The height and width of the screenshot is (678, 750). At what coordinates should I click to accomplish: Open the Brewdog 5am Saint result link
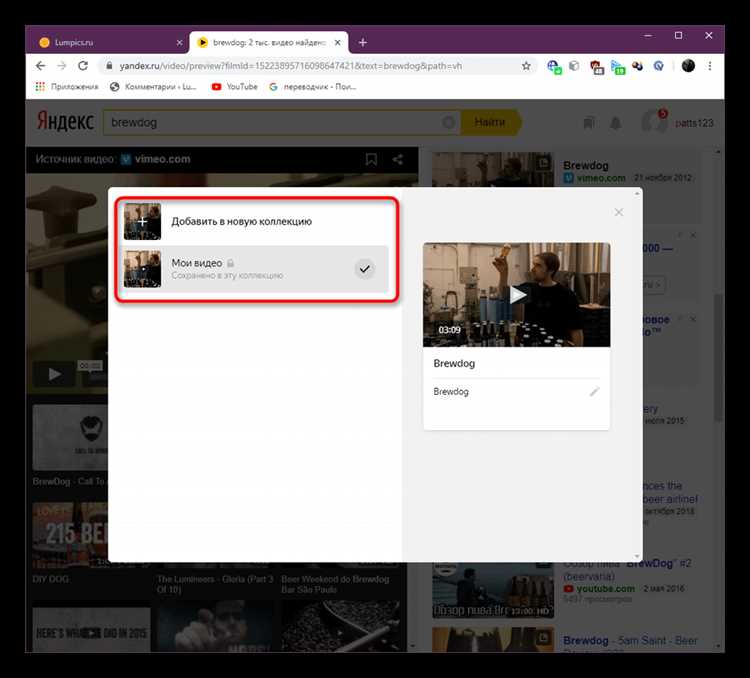630,641
